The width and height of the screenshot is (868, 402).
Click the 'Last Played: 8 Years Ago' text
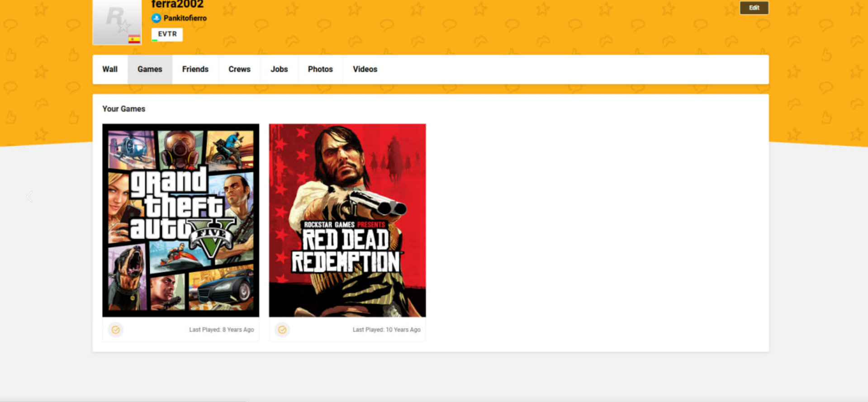click(x=222, y=330)
